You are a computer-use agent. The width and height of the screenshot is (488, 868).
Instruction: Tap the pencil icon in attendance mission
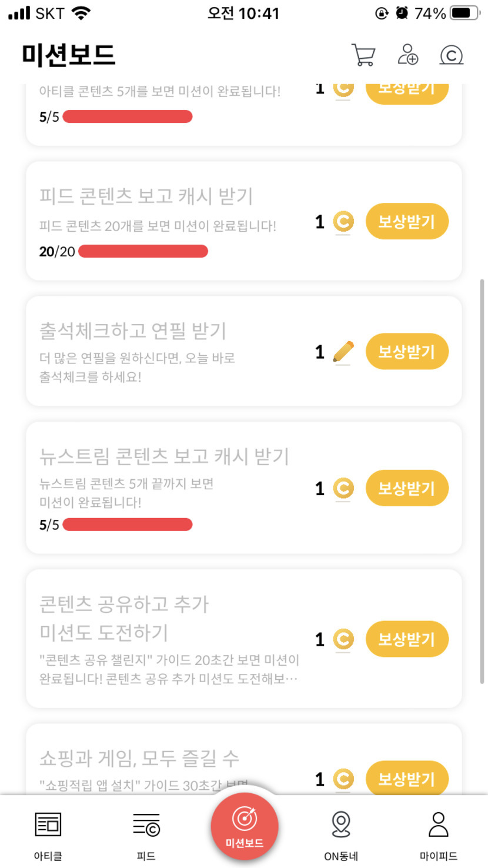click(x=343, y=352)
